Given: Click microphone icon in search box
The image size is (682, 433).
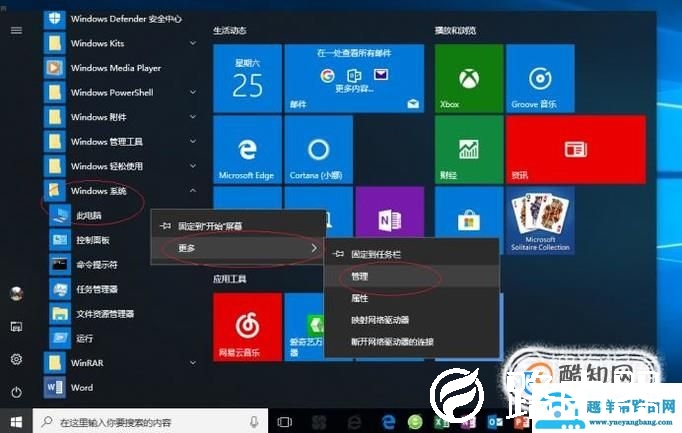Looking at the screenshot, I should coord(254,422).
